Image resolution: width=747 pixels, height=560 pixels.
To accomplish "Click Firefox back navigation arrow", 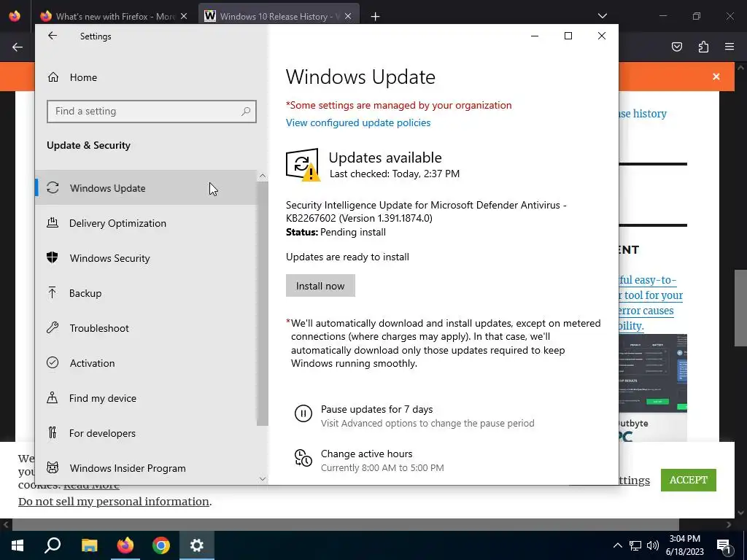I will [x=18, y=47].
